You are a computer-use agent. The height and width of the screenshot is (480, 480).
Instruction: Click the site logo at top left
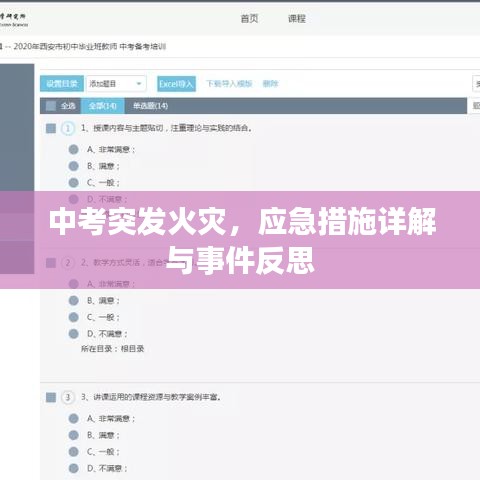click(x=13, y=19)
